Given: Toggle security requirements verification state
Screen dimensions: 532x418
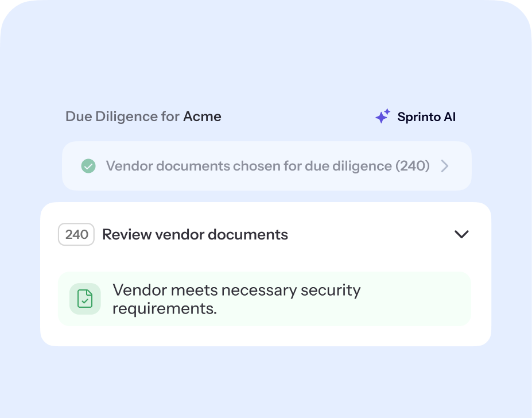Looking at the screenshot, I should click(84, 299).
